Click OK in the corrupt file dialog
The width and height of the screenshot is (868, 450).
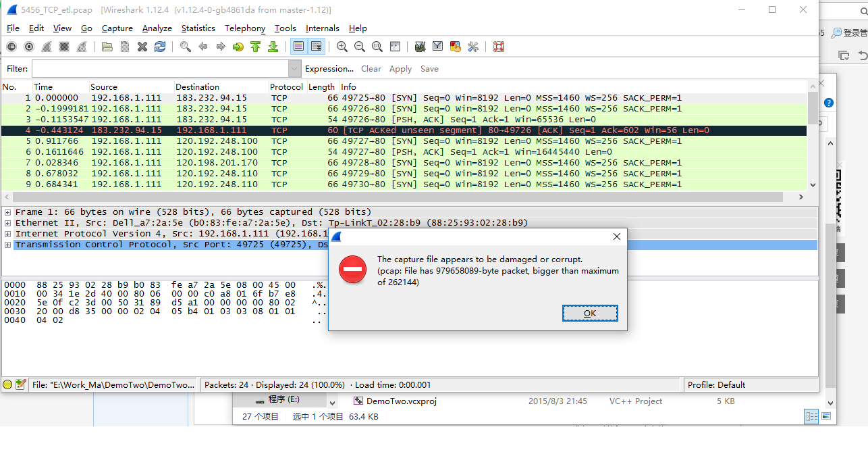click(x=590, y=313)
